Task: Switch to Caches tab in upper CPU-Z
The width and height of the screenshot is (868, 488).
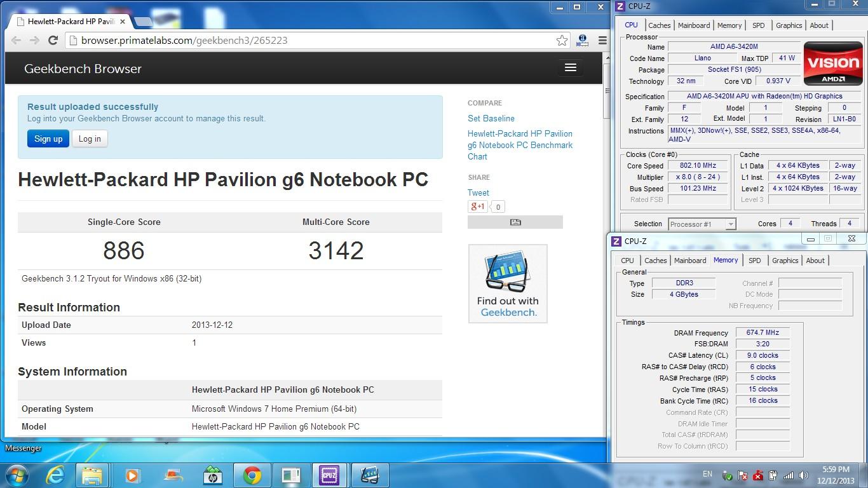Action: 659,25
